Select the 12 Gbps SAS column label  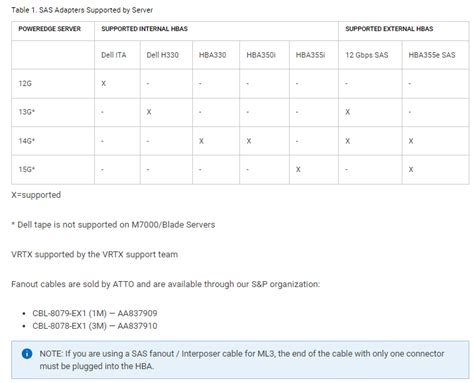pyautogui.click(x=367, y=55)
